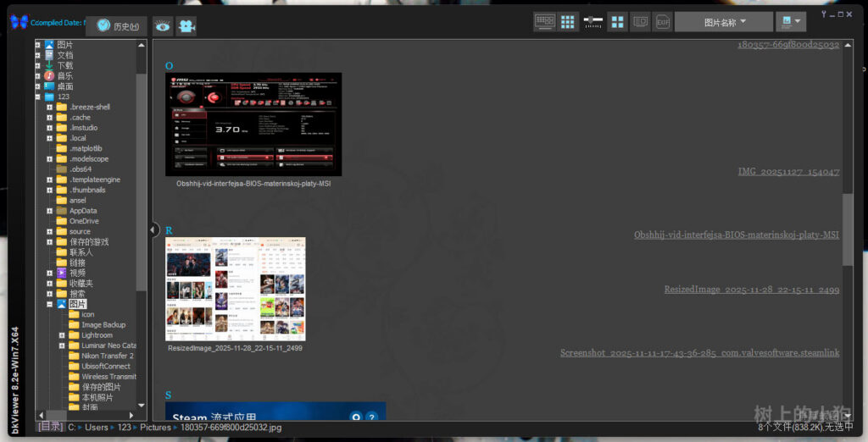
Task: Select the blue four-tile view icon
Action: click(x=618, y=22)
